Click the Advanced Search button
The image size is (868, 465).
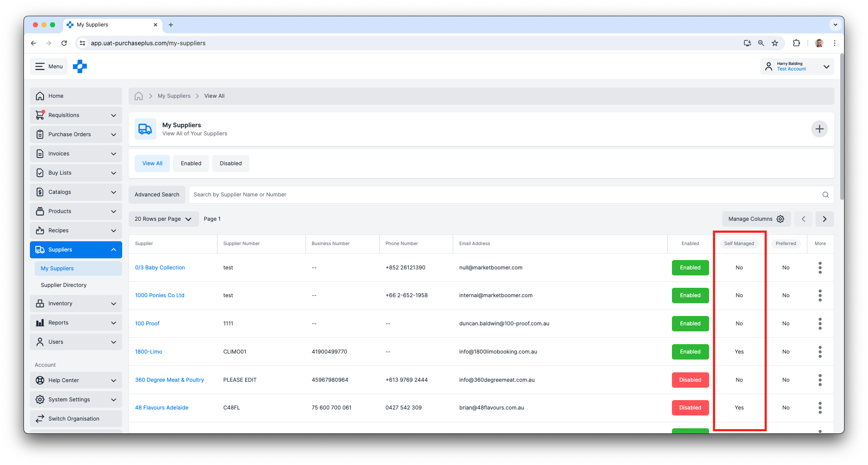pyautogui.click(x=157, y=195)
